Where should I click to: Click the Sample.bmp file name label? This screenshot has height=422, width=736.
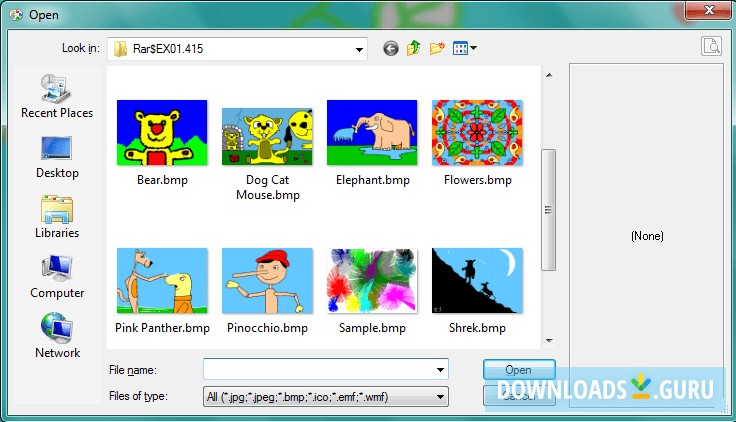pyautogui.click(x=372, y=328)
